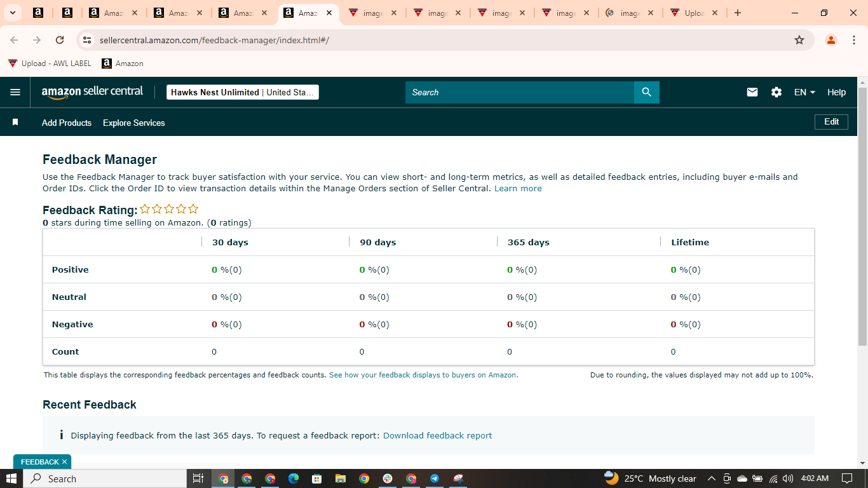Open Windows Start menu
Screen dimensions: 868x488
click(x=11, y=478)
